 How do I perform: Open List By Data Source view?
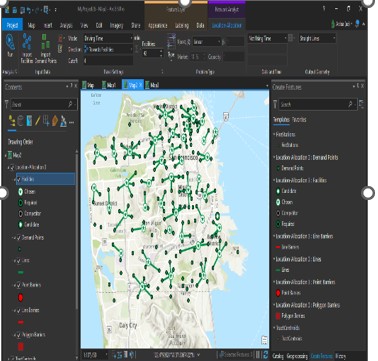click(x=20, y=121)
